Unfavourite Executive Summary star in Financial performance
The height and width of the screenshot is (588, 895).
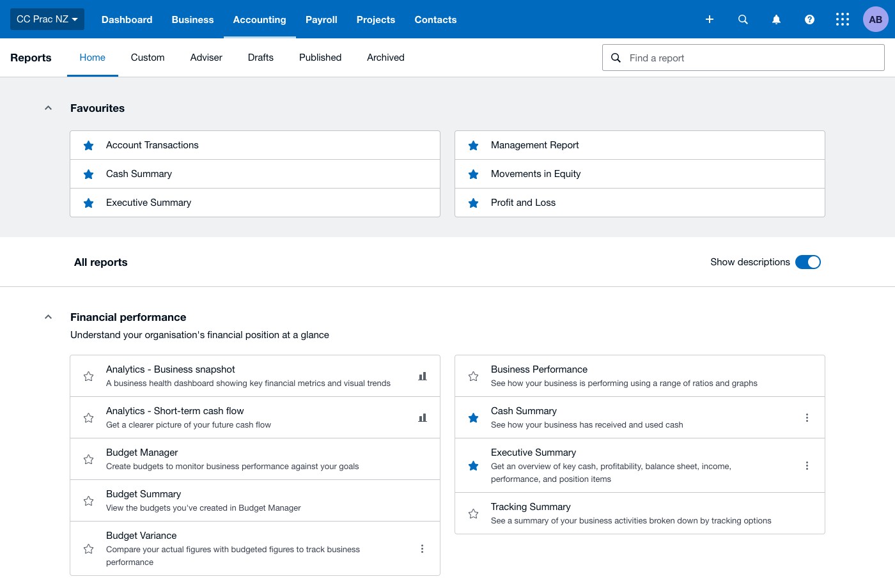pyautogui.click(x=474, y=466)
